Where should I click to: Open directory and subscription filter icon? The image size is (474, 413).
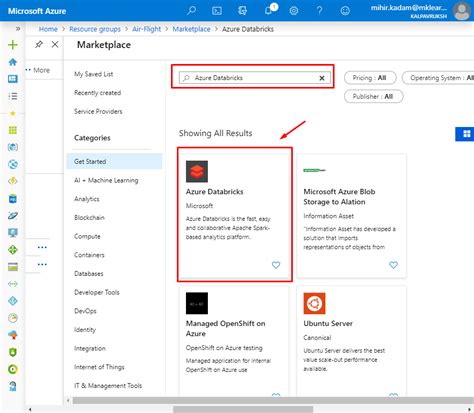[x=242, y=11]
